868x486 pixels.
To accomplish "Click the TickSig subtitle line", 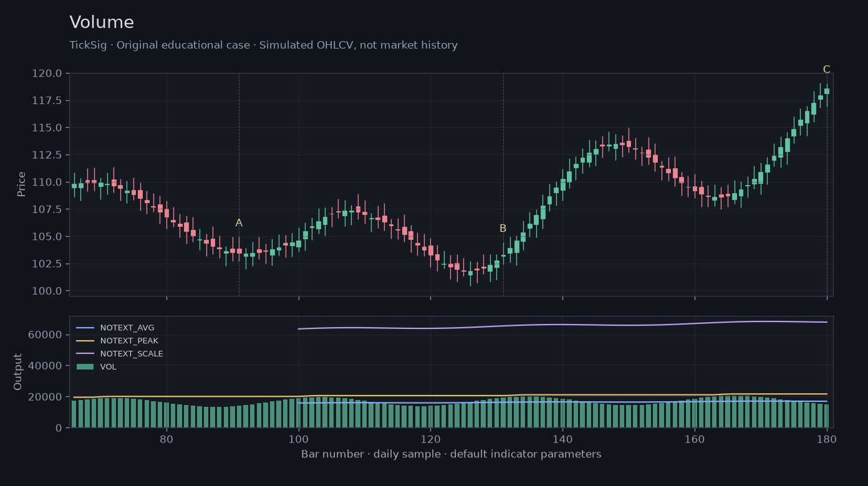I will point(263,45).
